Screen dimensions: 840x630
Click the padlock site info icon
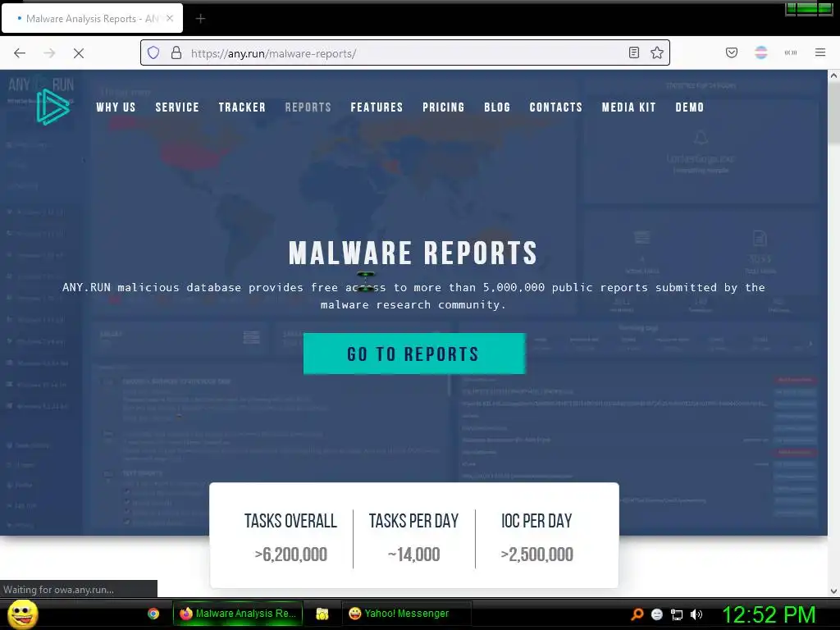click(x=176, y=52)
